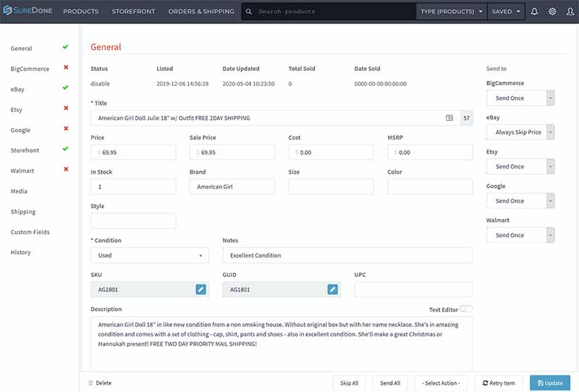This screenshot has width=579, height=392.
Task: Open the user account icon
Action: [x=570, y=12]
